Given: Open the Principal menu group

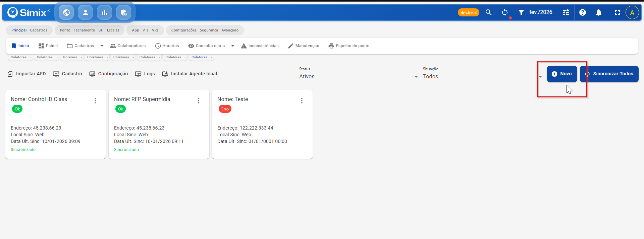Looking at the screenshot, I should point(19,30).
